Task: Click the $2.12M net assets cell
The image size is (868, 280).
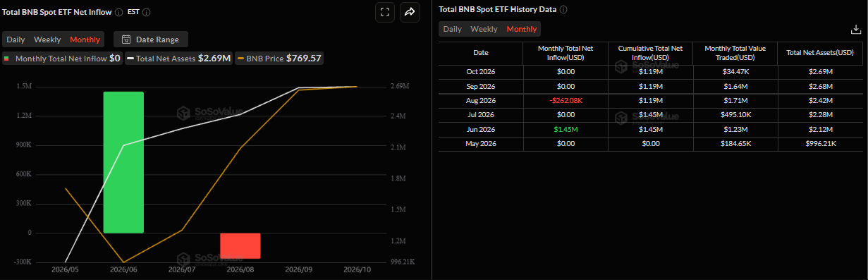Action: click(821, 130)
